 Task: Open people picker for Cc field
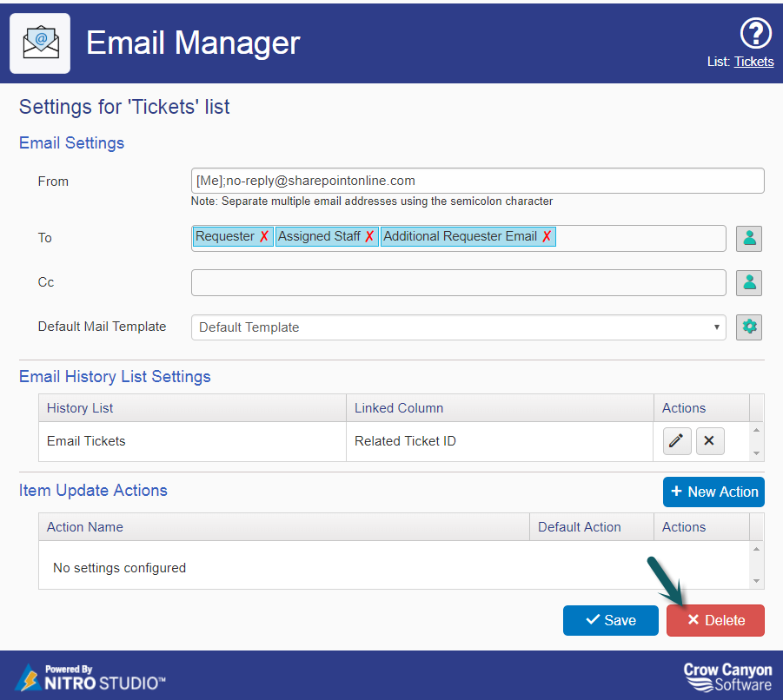tap(748, 283)
